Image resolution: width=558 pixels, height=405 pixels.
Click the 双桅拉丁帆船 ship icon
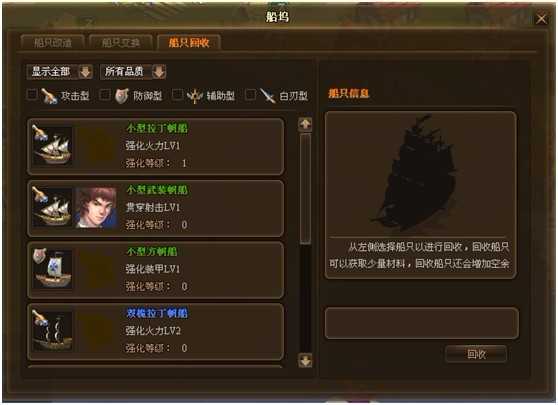(x=52, y=330)
